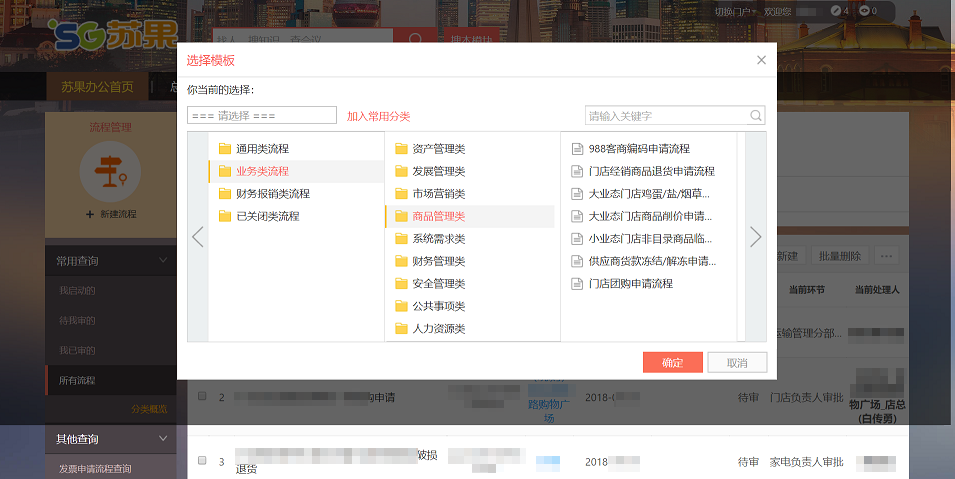Open the 请选择 dropdown
This screenshot has height=479, width=955.
click(x=262, y=115)
